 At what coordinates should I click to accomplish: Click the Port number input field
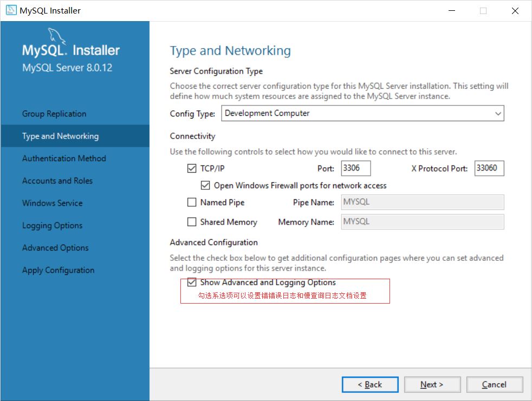[356, 168]
